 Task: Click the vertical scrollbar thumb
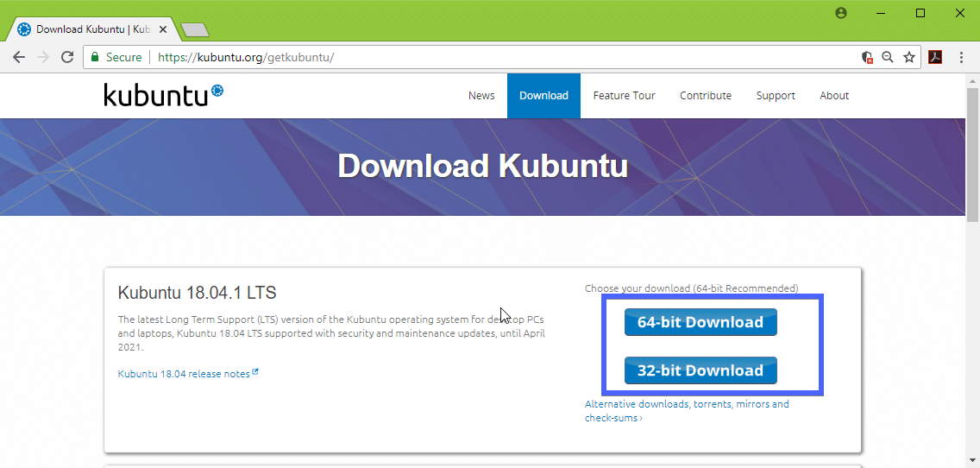click(972, 155)
